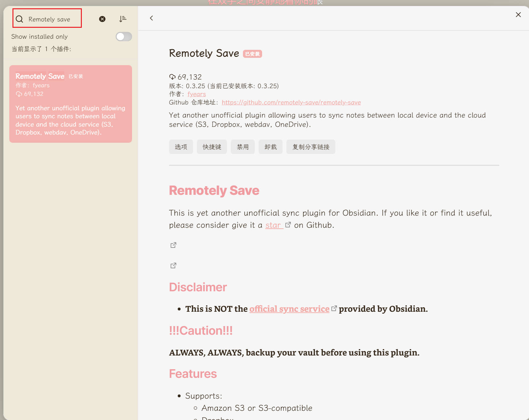Disable the plugin with 禁用 button

coord(243,147)
